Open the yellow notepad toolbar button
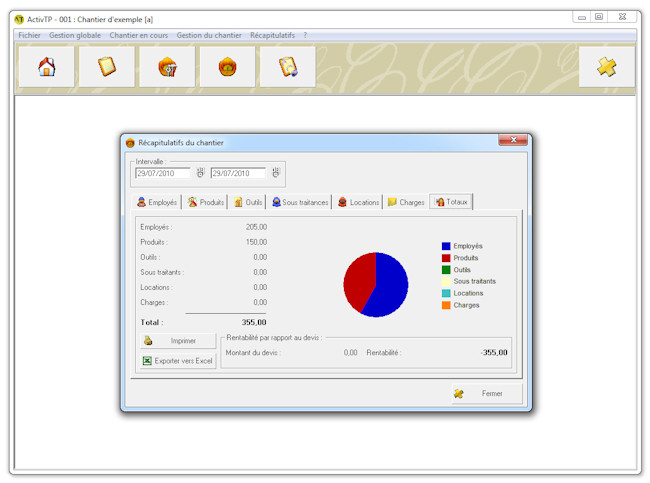 pos(107,67)
